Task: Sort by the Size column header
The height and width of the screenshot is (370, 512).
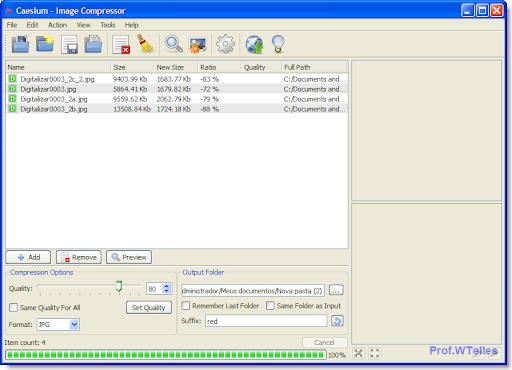Action: click(132, 67)
